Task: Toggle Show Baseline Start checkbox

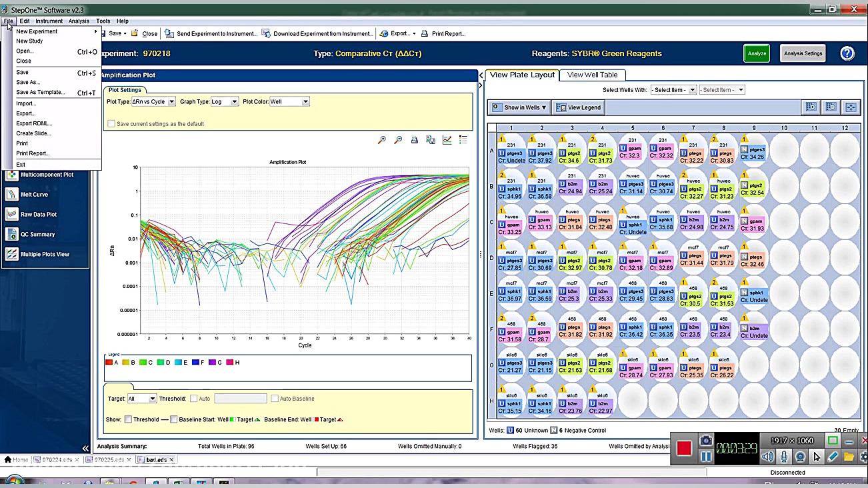Action: tap(173, 419)
